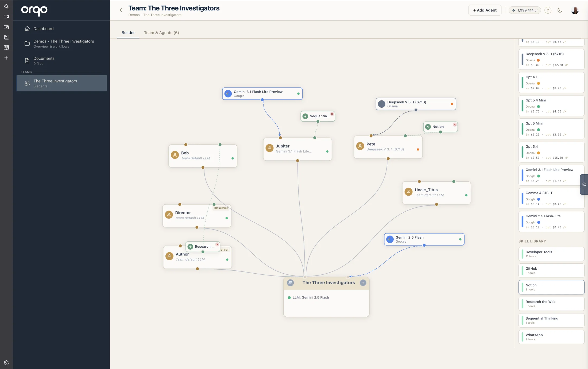588x369 pixels.
Task: Open Dashboard in sidebar
Action: click(43, 29)
